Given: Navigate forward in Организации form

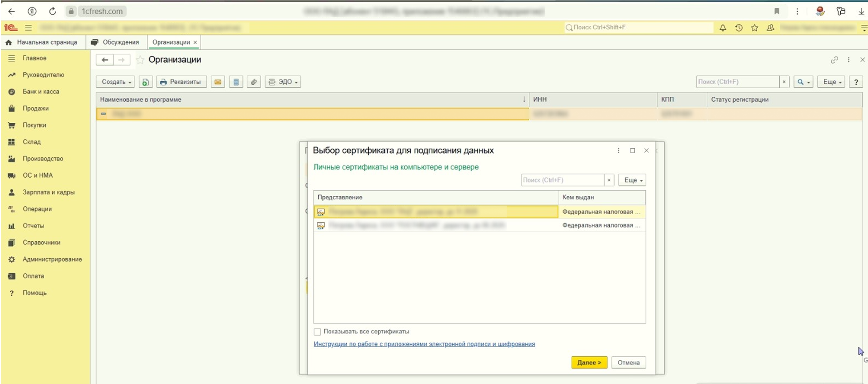Looking at the screenshot, I should click(x=122, y=60).
